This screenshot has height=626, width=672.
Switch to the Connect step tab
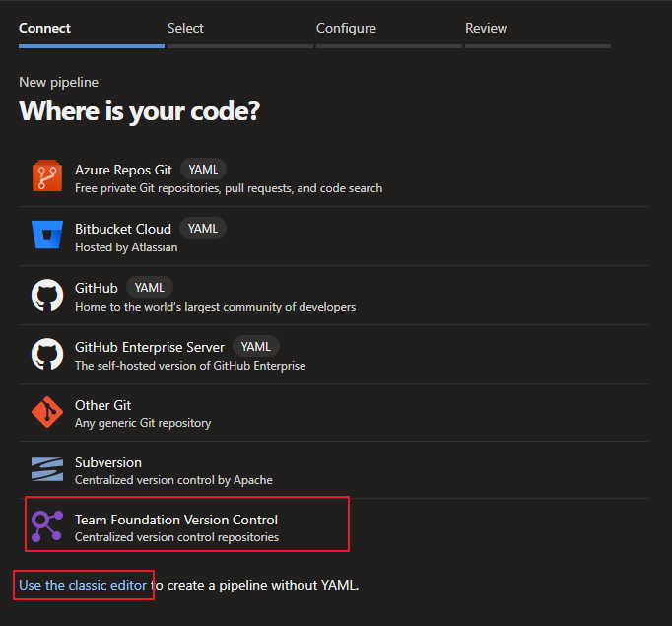pos(92,33)
